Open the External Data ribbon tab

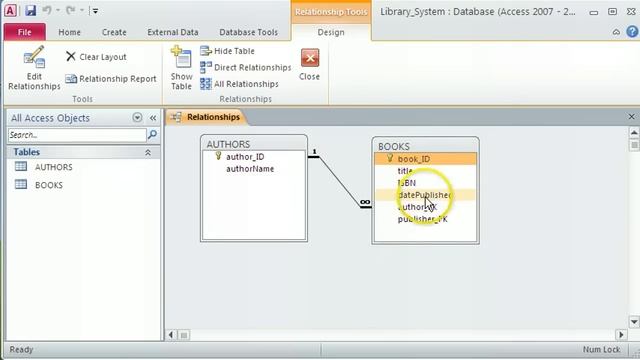click(x=173, y=32)
